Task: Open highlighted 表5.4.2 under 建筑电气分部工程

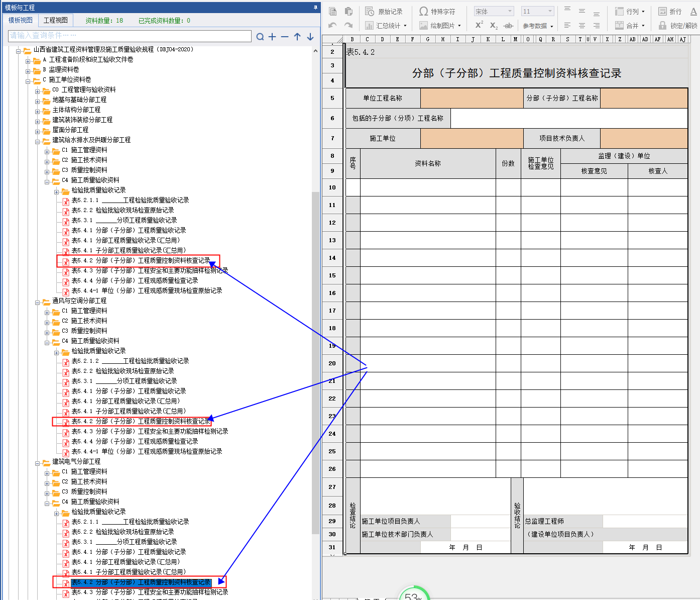Action: pos(141,582)
